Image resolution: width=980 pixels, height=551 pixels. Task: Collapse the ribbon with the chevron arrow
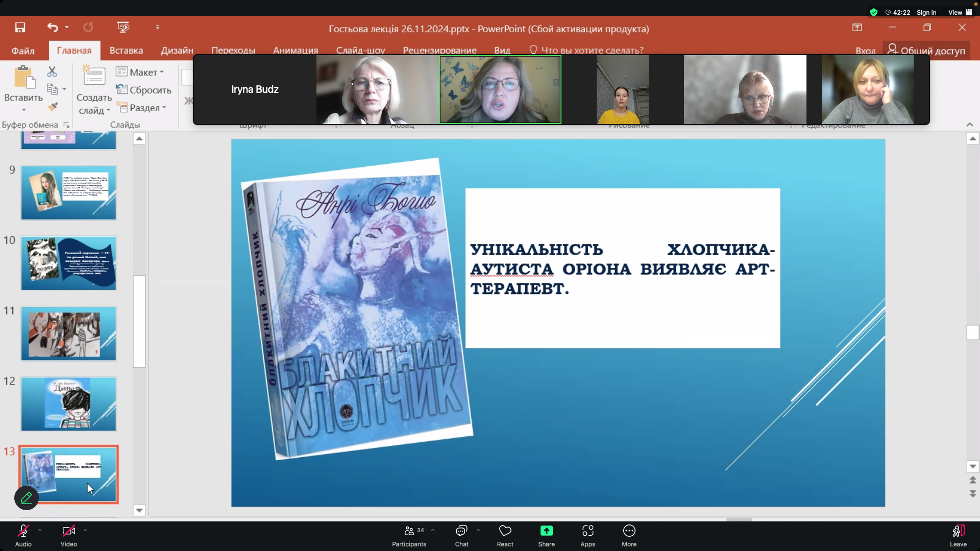[970, 124]
